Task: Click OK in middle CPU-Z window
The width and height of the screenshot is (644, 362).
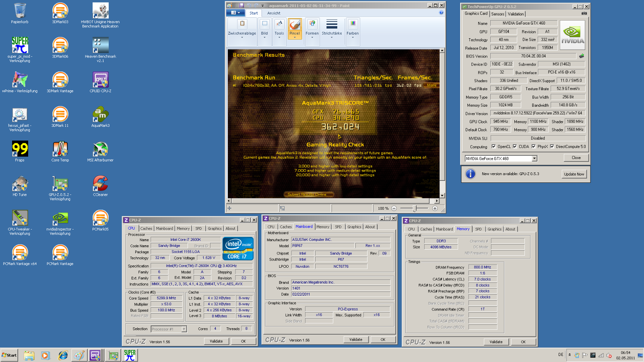Action: [x=383, y=339]
